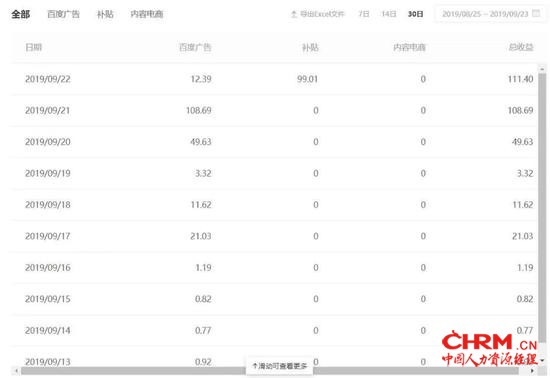Click 总收益 value 1.19 for 09/16
The image size is (550, 378).
[525, 268]
